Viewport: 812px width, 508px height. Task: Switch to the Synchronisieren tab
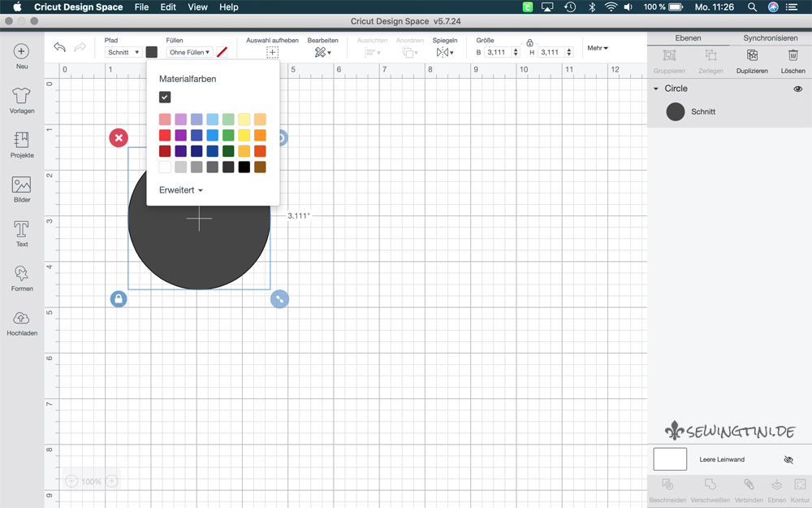(x=770, y=38)
